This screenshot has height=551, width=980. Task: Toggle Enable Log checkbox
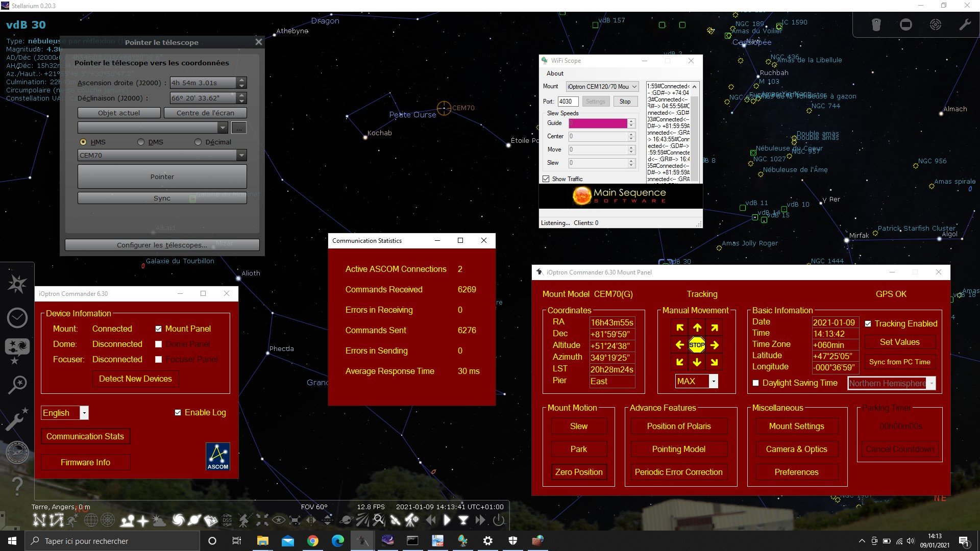[x=178, y=412]
